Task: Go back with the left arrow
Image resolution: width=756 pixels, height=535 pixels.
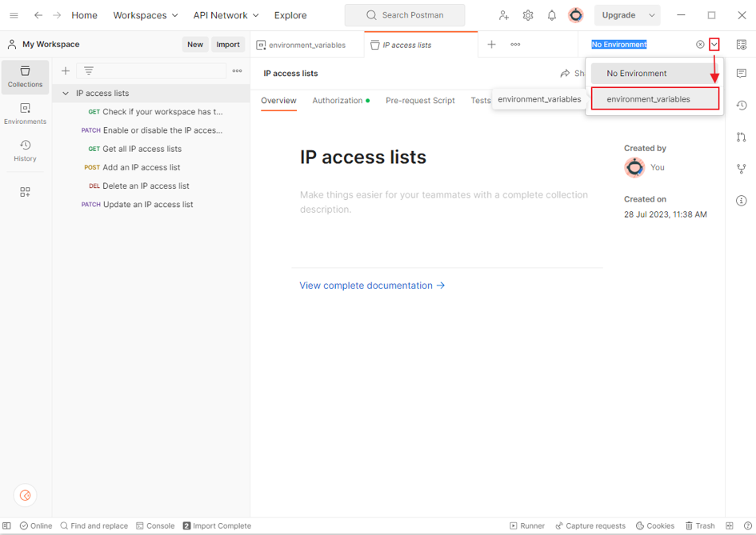Action: 38,15
